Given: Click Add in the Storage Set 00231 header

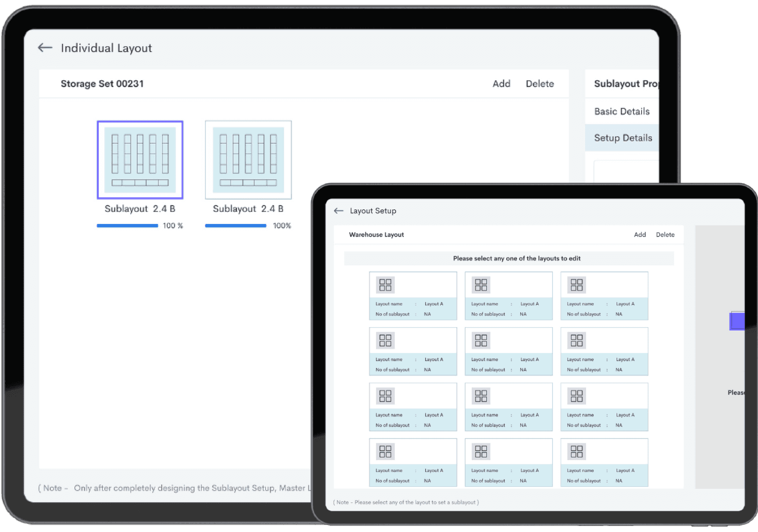Looking at the screenshot, I should (x=501, y=84).
